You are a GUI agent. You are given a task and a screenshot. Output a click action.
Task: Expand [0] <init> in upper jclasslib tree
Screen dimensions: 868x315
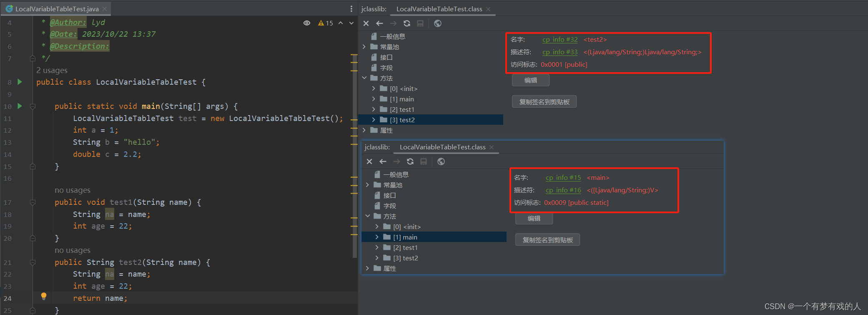pyautogui.click(x=374, y=88)
